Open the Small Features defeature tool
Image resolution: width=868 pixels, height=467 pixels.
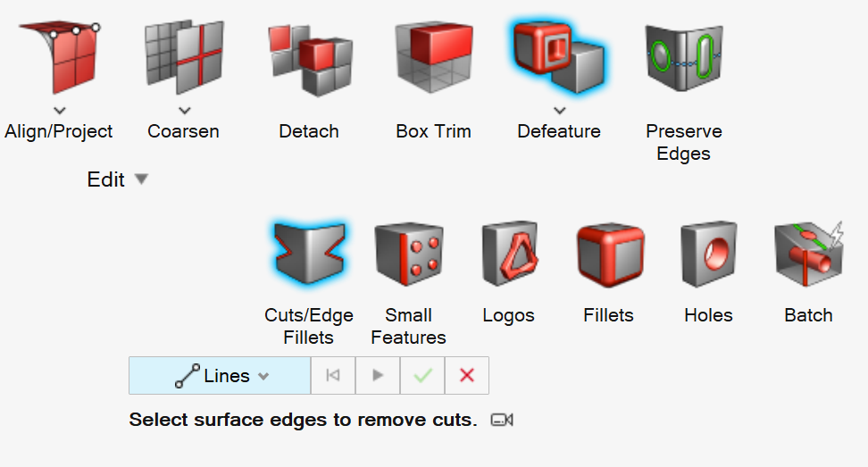coord(409,254)
